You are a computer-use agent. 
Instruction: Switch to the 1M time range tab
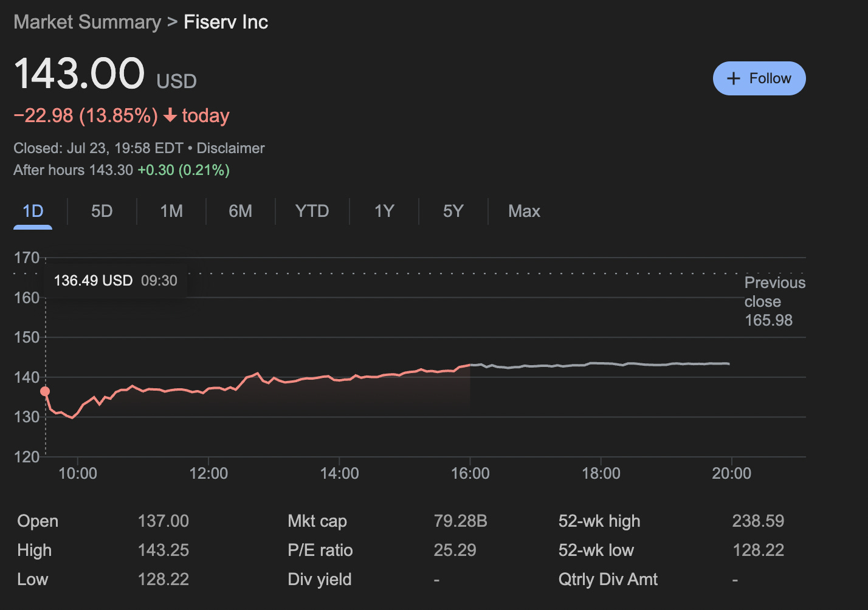tap(171, 211)
